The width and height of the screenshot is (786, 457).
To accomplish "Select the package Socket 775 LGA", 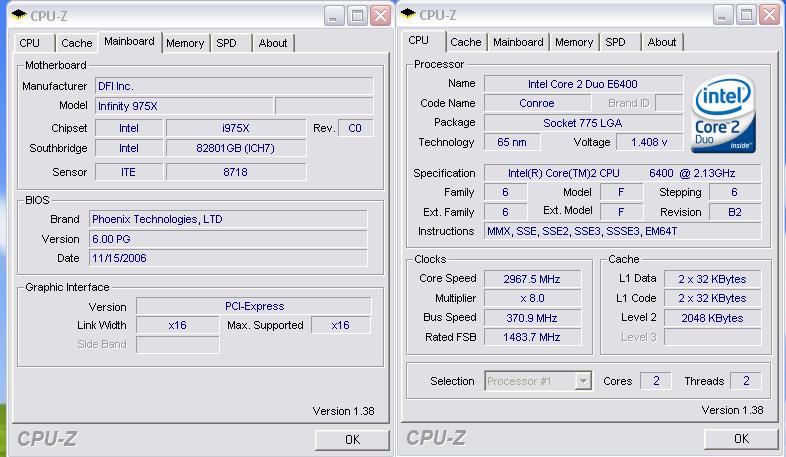I will (583, 123).
